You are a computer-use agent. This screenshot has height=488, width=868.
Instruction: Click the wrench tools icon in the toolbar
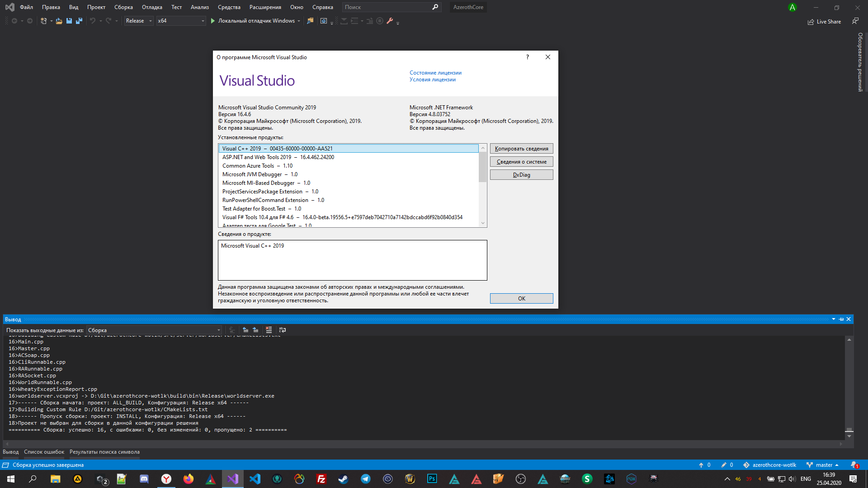(390, 21)
